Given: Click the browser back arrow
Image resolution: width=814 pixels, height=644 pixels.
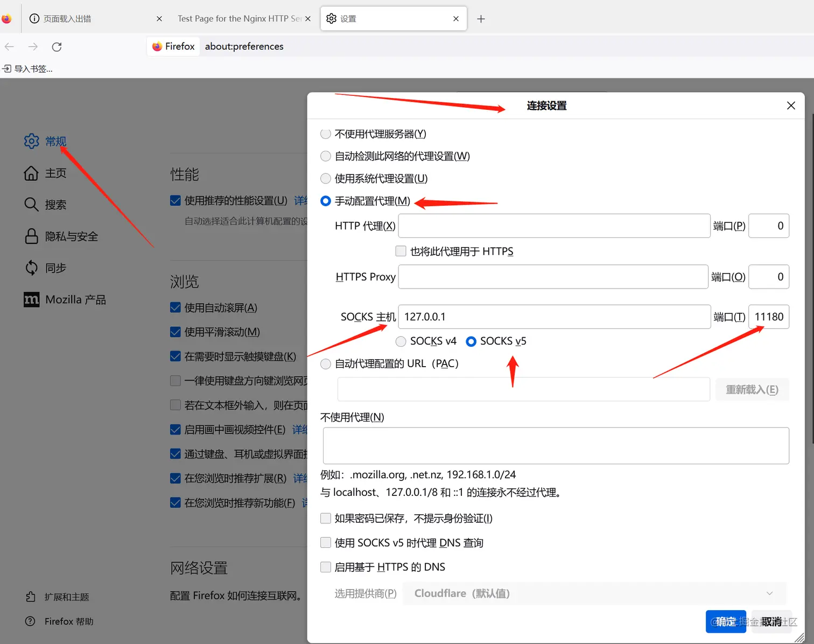Looking at the screenshot, I should (9, 47).
